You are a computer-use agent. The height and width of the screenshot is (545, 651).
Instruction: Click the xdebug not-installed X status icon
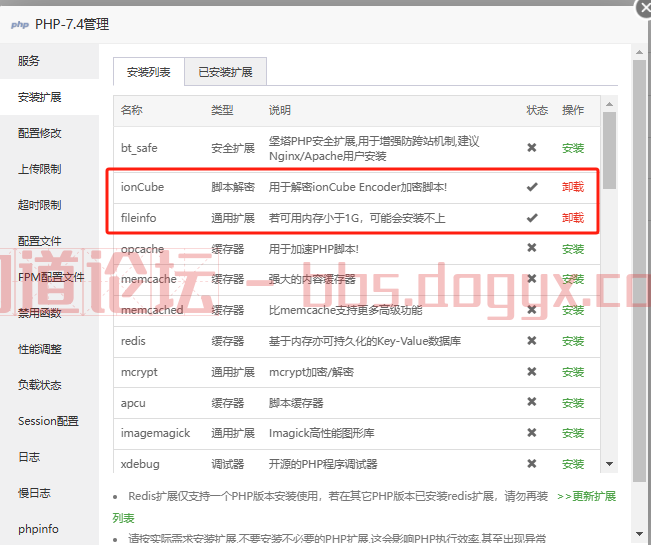pyautogui.click(x=532, y=464)
